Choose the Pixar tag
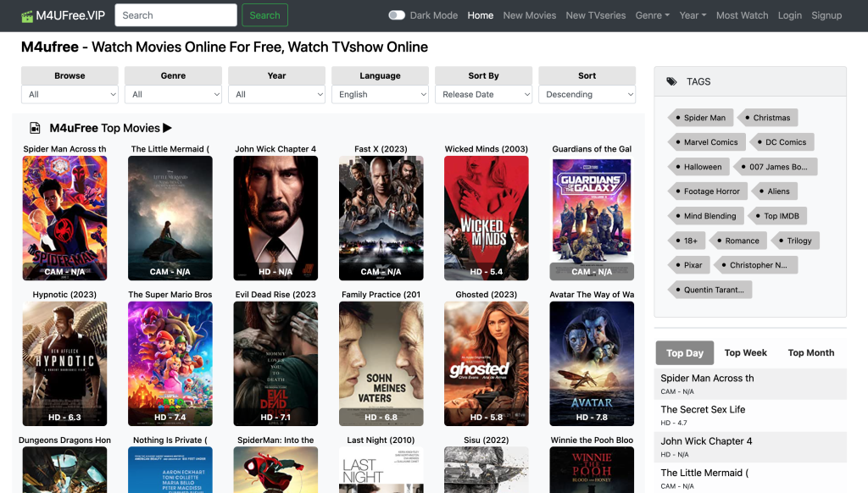Image resolution: width=868 pixels, height=493 pixels. pos(692,265)
